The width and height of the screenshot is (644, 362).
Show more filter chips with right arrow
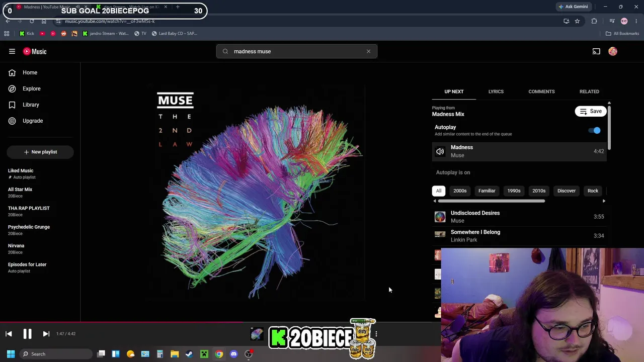[604, 201]
